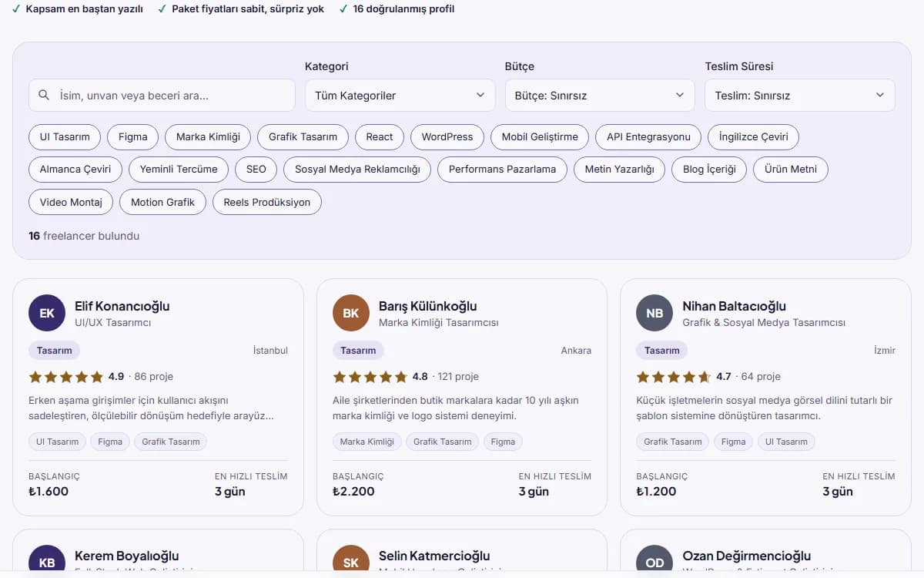
Task: Select the Motion Grafik chip
Action: tap(162, 202)
